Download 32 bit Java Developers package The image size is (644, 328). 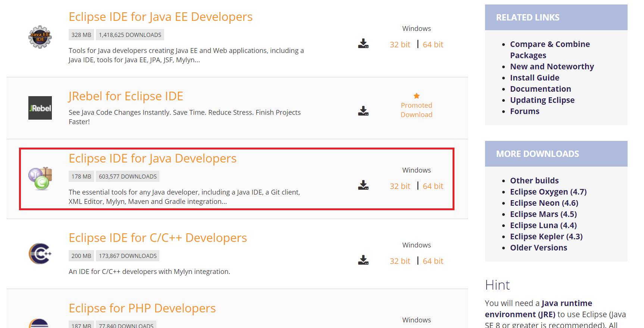coord(400,186)
